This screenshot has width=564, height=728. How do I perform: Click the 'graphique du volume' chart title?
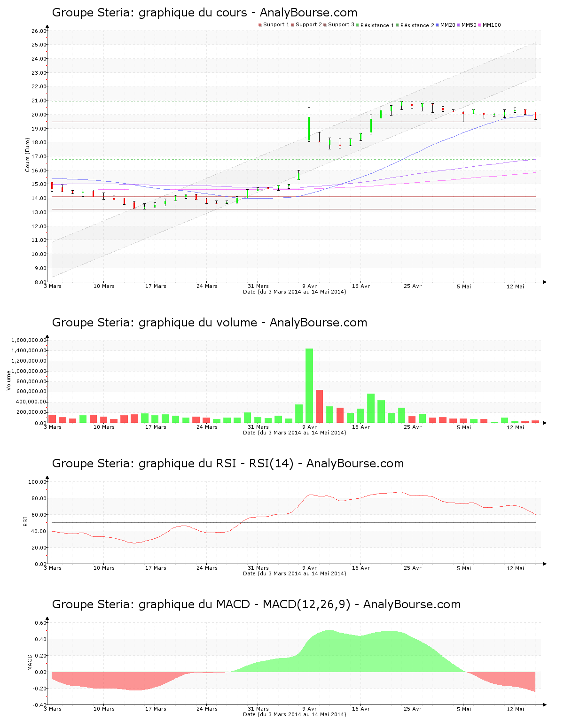point(210,323)
